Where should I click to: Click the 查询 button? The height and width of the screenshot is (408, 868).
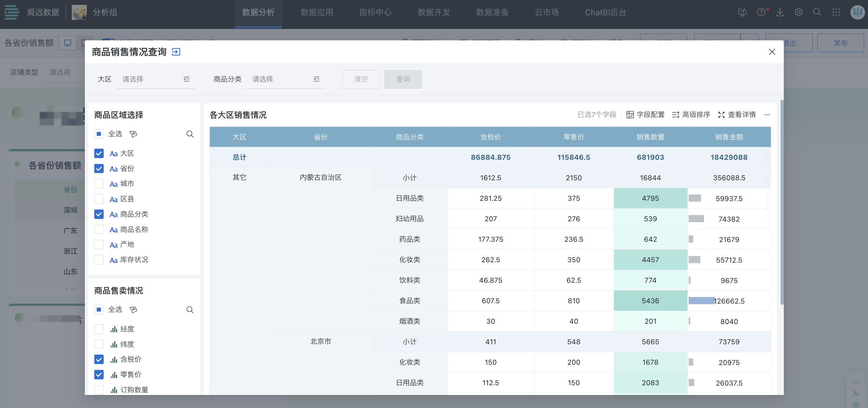point(403,79)
